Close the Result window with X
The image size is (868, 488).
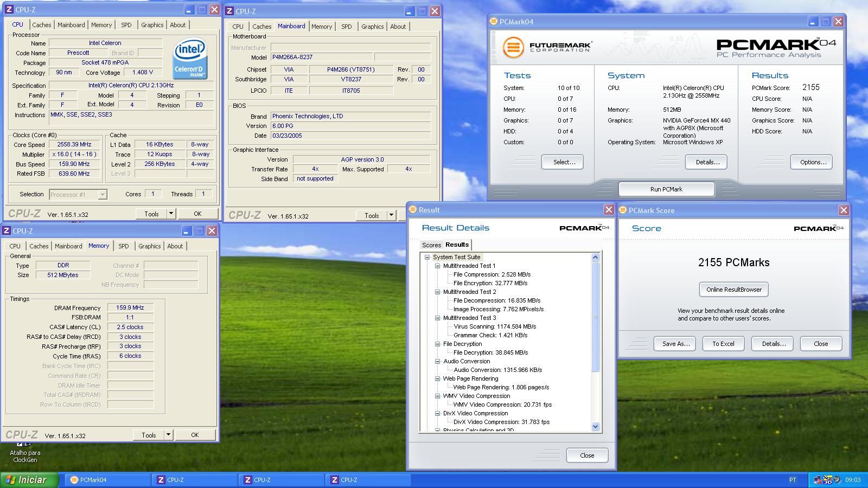608,210
